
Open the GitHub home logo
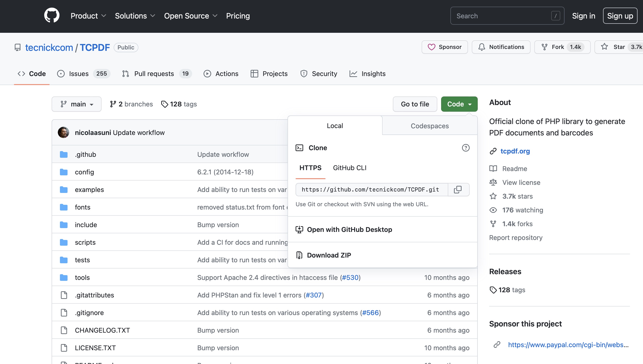[52, 15]
